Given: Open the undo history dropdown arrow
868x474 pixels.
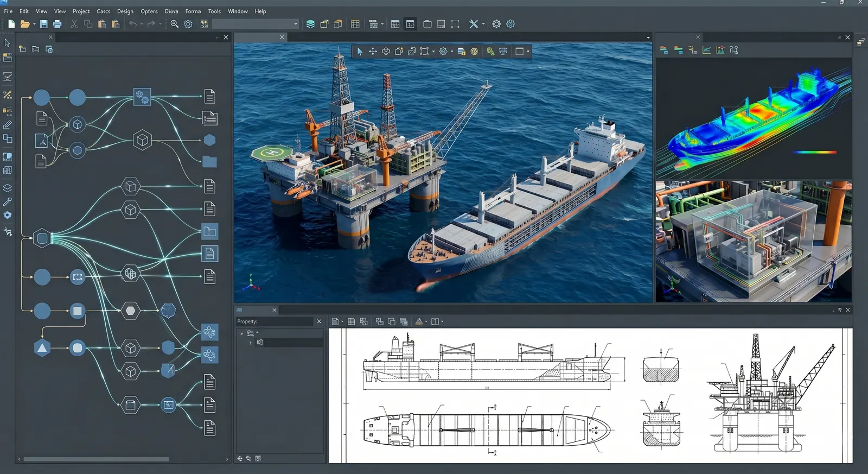Looking at the screenshot, I should pos(142,24).
